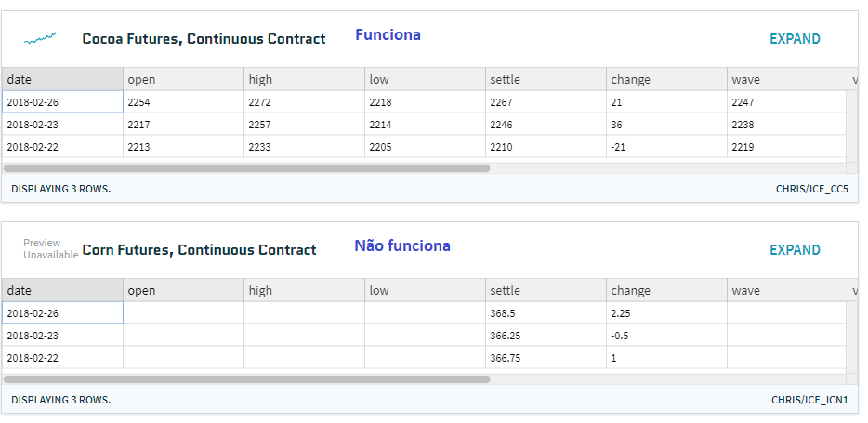Screen dimensions: 868x423
Task: Click the Corn table horizontal scrollbar thumb
Action: [x=246, y=379]
